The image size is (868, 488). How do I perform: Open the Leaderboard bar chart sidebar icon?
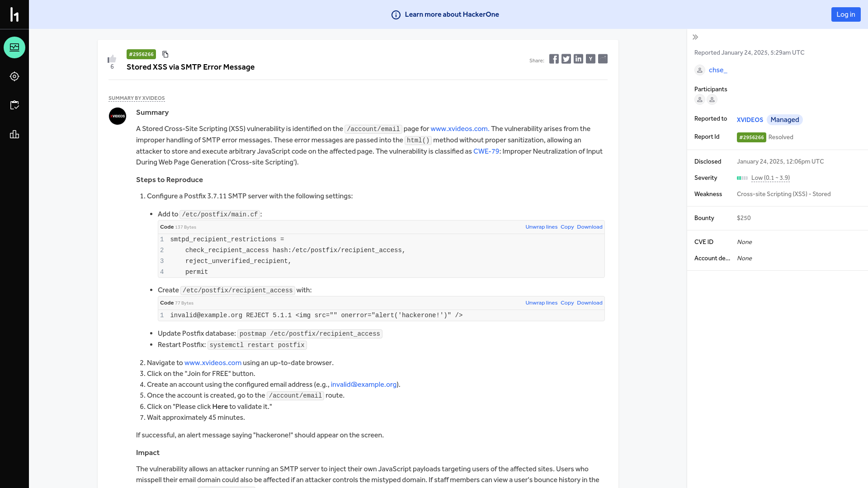pyautogui.click(x=14, y=134)
